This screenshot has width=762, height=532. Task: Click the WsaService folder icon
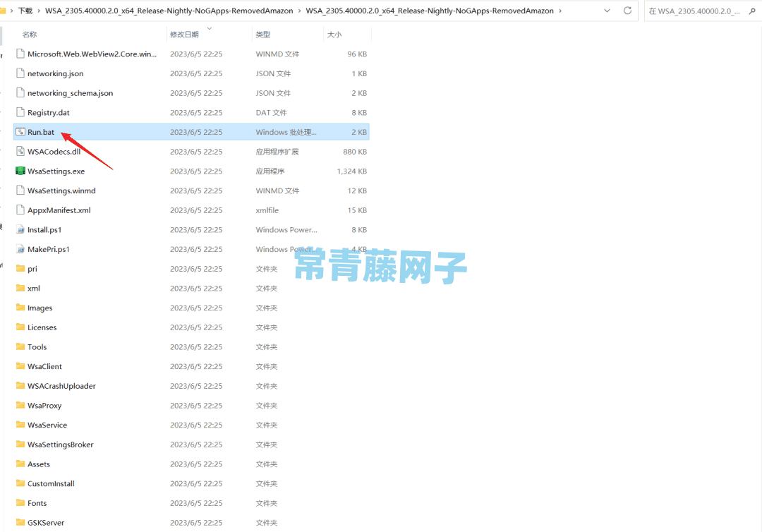tap(20, 425)
